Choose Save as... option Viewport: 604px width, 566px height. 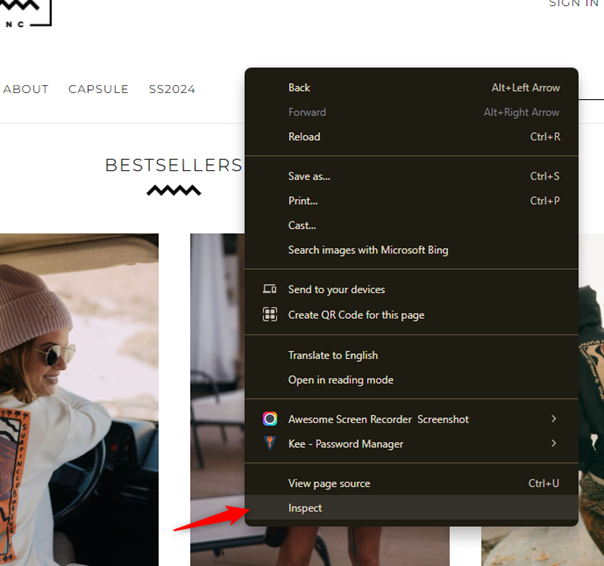(x=309, y=177)
